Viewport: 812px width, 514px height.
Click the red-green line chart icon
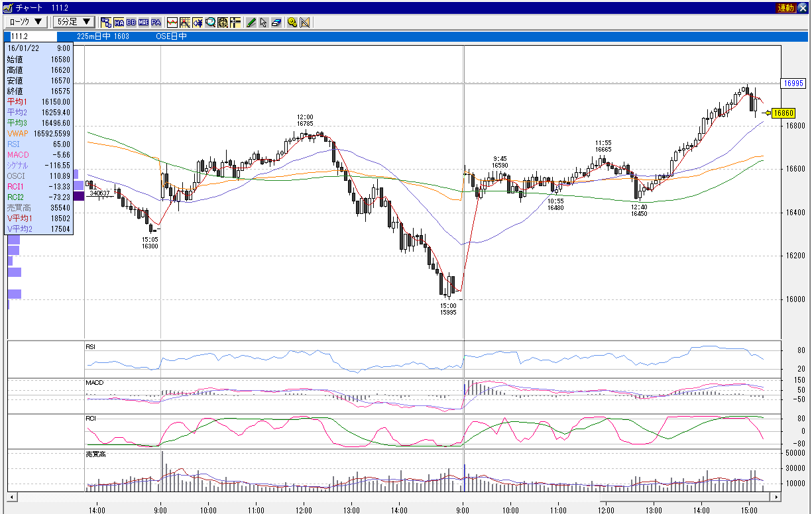[x=172, y=22]
